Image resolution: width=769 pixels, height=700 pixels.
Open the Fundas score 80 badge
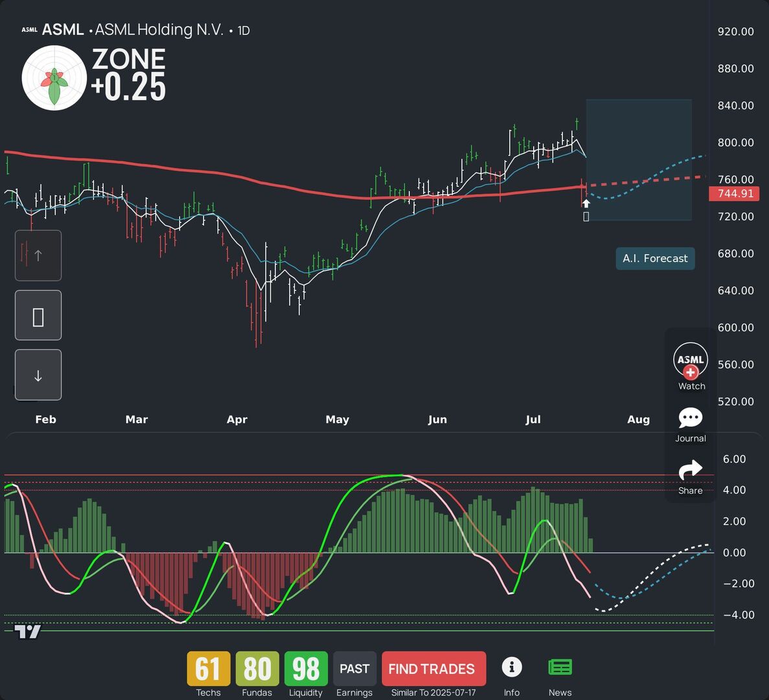[257, 669]
